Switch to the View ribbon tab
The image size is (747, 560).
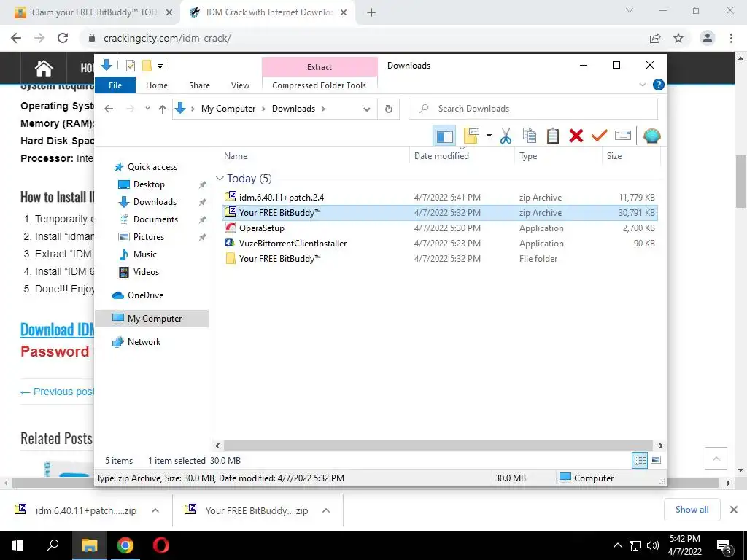pyautogui.click(x=240, y=85)
